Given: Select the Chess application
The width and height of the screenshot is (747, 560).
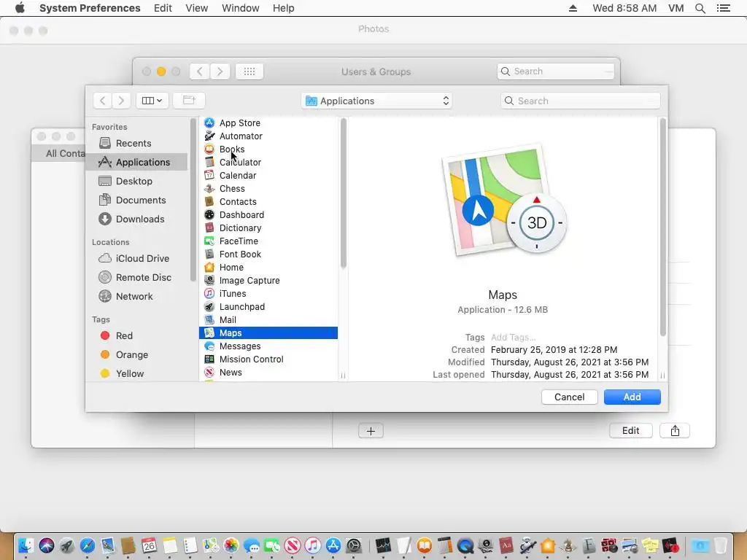Looking at the screenshot, I should click(x=268, y=189).
